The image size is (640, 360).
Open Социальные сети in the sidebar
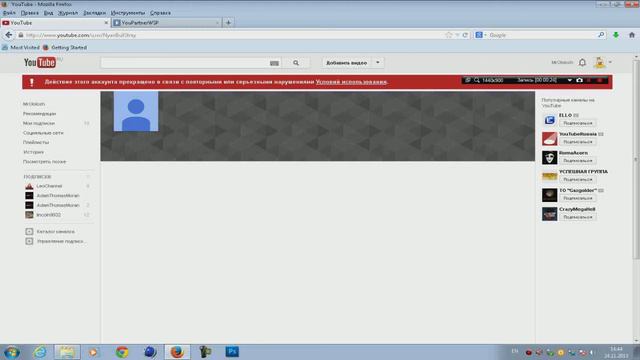click(x=43, y=133)
